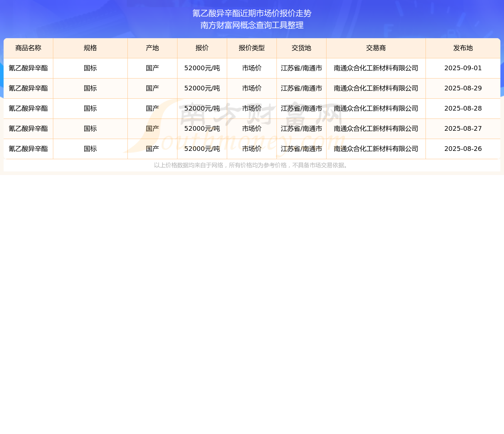The image size is (504, 434).
Task: Click the date cell 2025-09-01
Action: pyautogui.click(x=463, y=68)
